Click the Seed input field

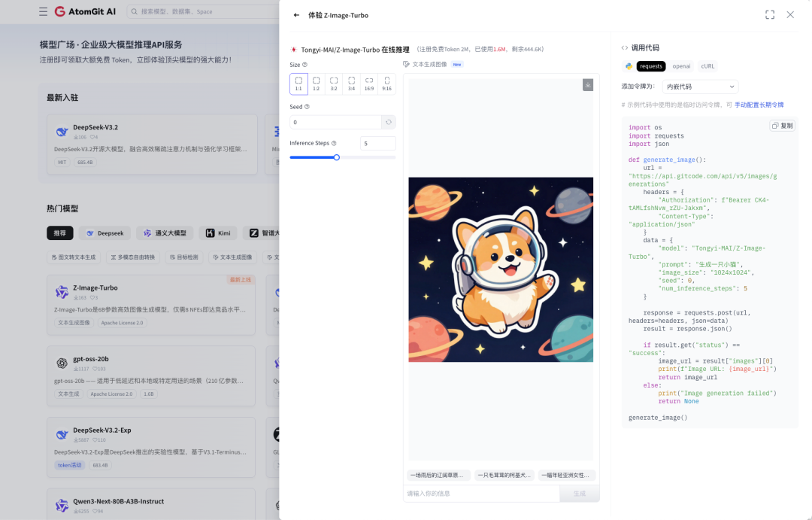(335, 123)
